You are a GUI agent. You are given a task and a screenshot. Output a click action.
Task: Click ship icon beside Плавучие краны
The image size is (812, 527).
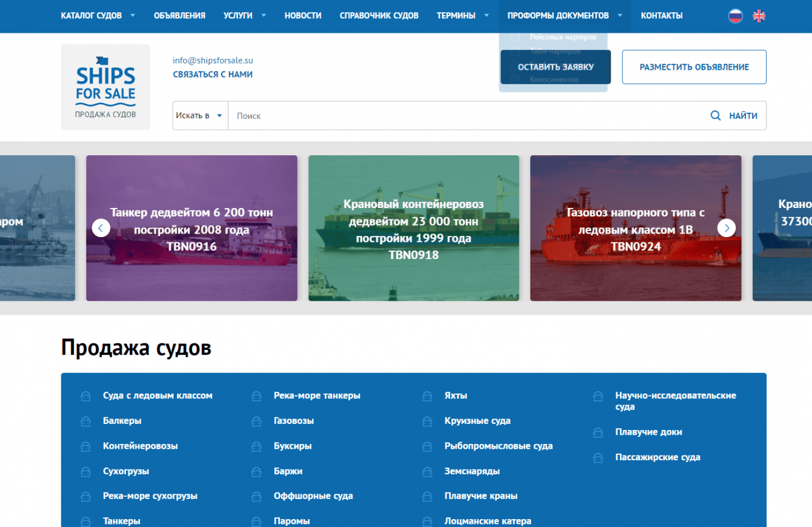[428, 497]
